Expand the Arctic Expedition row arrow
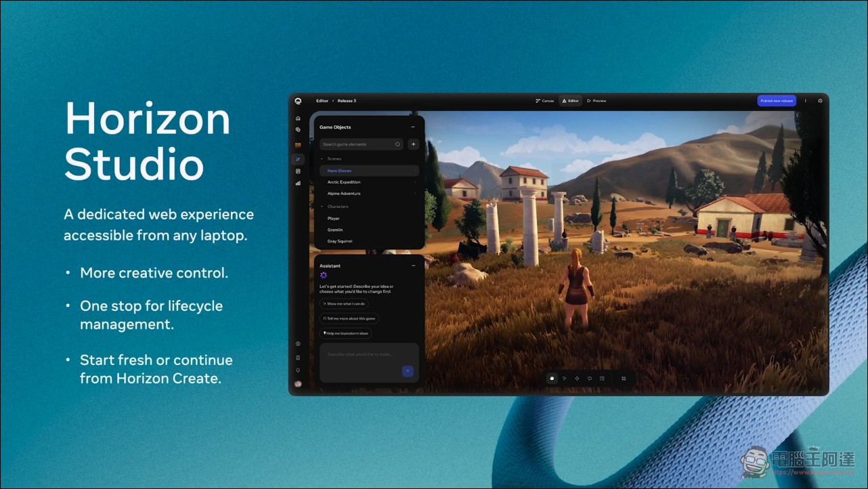Screen dimensions: 868x489 coord(414,182)
